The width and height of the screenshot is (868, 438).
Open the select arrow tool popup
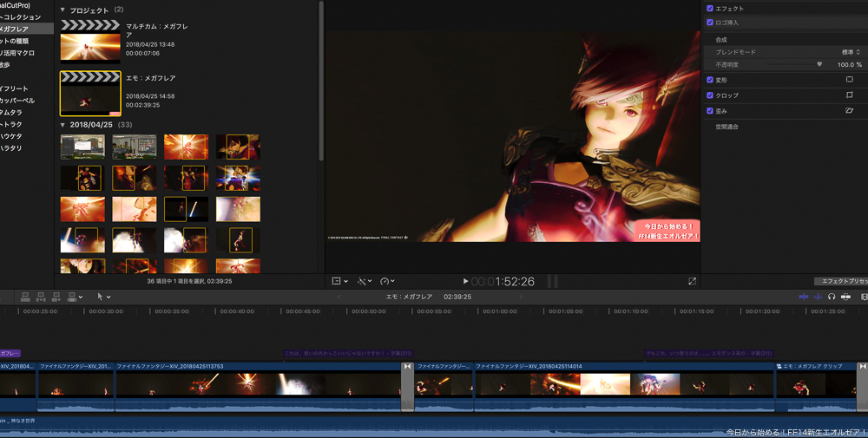(103, 297)
